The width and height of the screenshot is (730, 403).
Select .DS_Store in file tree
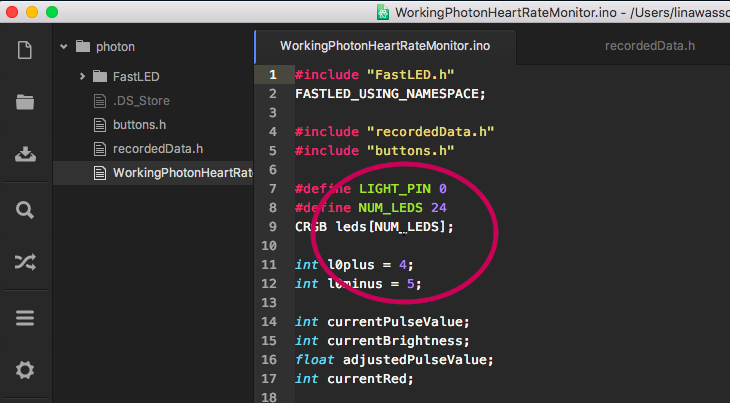(141, 101)
